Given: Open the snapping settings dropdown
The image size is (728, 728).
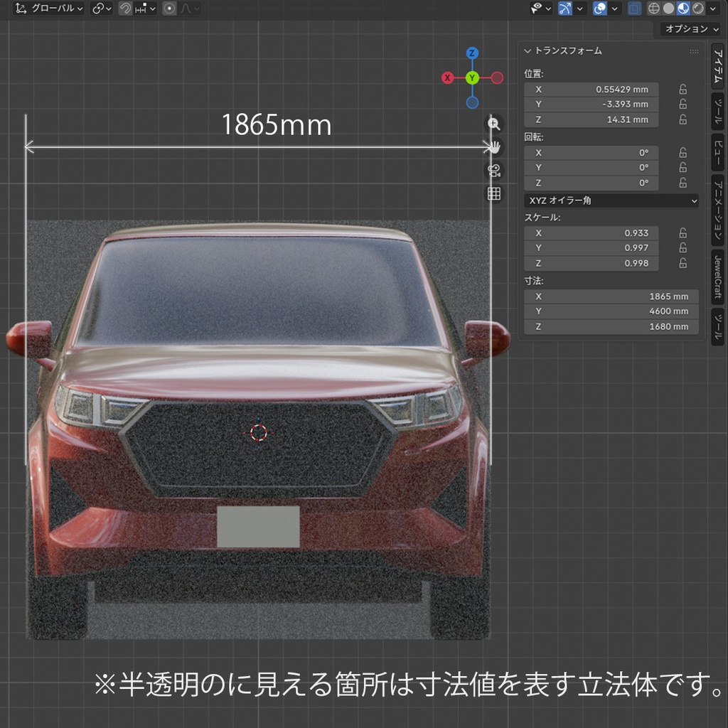Looking at the screenshot, I should coord(145,9).
